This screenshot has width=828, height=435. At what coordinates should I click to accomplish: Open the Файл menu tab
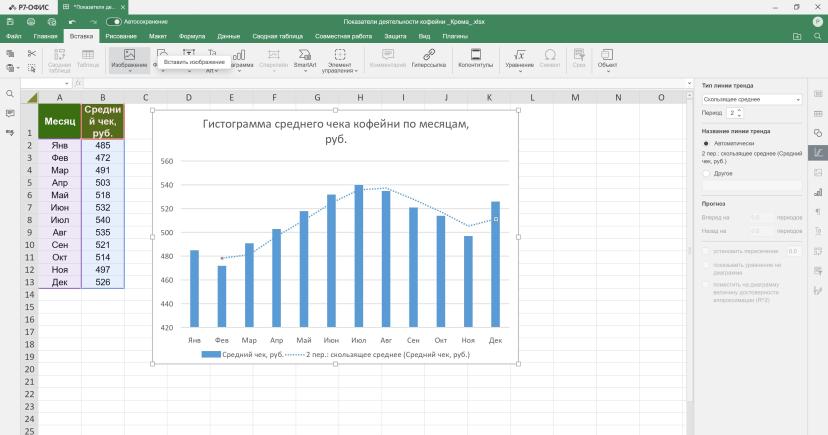(x=14, y=36)
